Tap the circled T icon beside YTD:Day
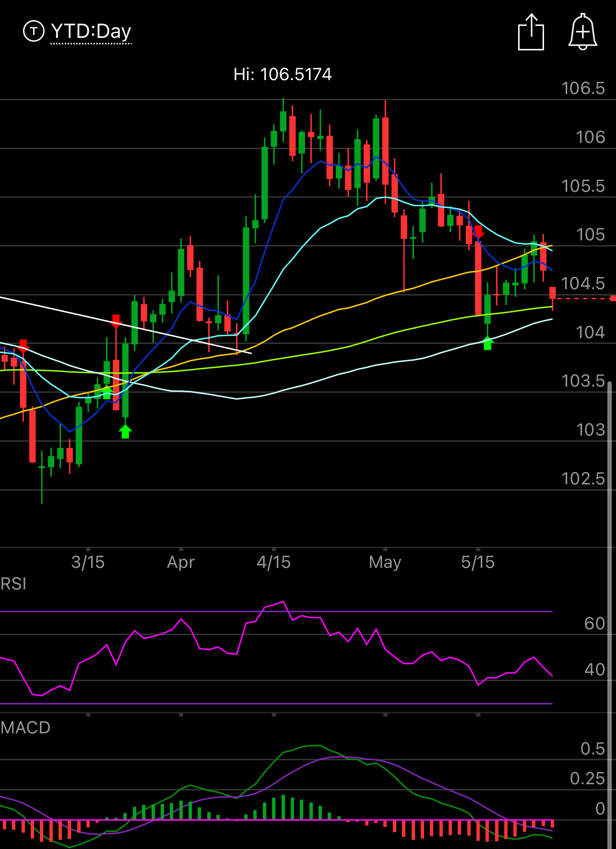Image resolution: width=616 pixels, height=849 pixels. tap(34, 32)
